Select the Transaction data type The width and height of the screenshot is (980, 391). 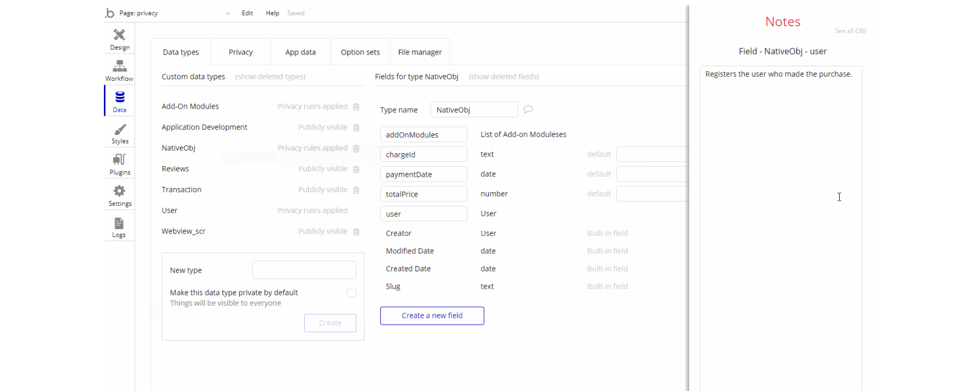tap(182, 190)
